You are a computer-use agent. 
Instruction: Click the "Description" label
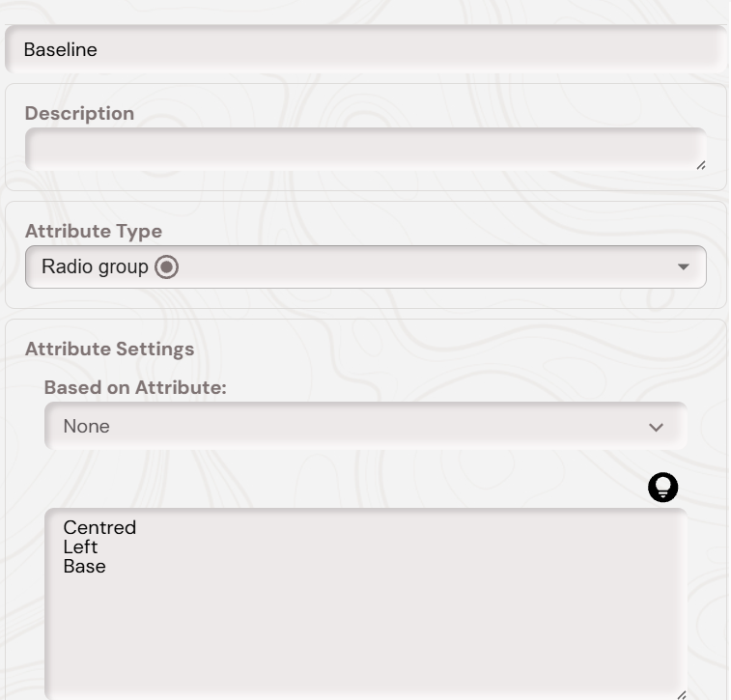(x=79, y=113)
